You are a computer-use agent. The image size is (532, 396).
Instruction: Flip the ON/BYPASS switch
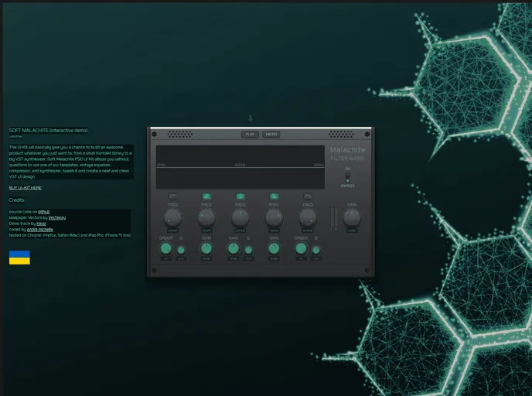[x=347, y=177]
